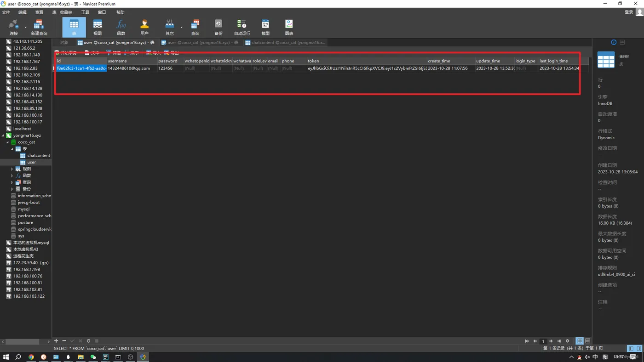Viewport: 644px width, 362px height.
Task: Click the page number input field
Action: tap(543, 341)
